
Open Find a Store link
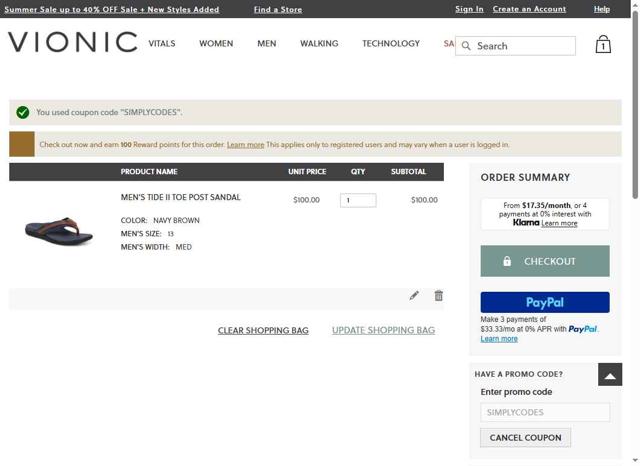(278, 9)
